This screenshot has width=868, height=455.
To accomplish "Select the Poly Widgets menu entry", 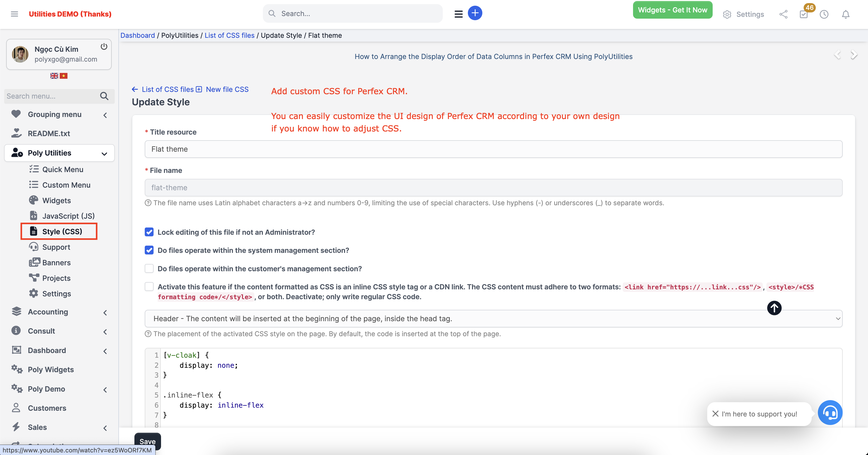I will click(51, 369).
